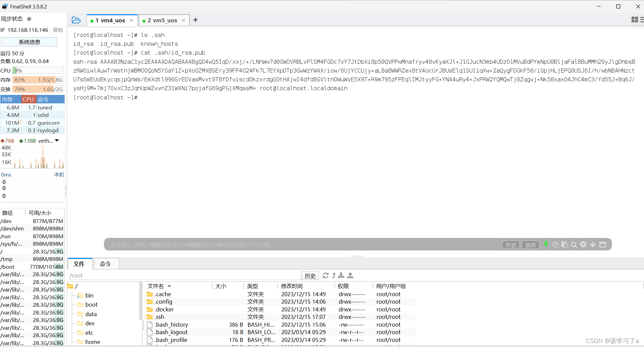Click the green lightning quick command icon
644x347 pixels.
point(546,244)
